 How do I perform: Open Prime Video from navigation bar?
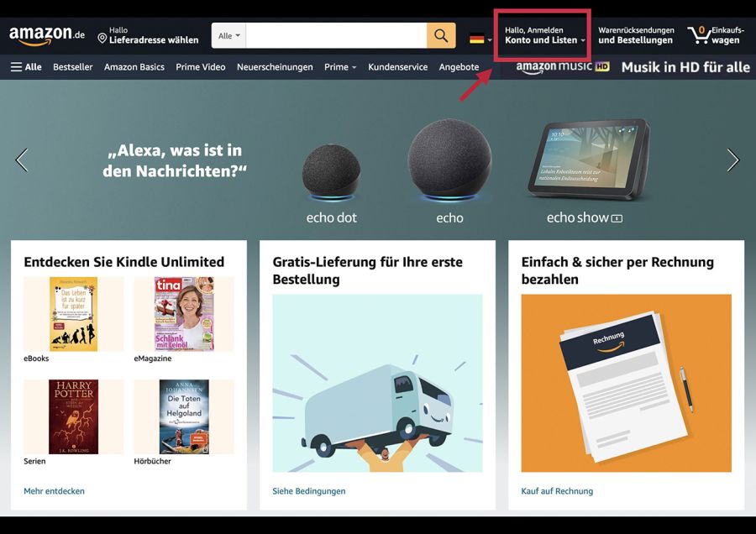coord(201,67)
